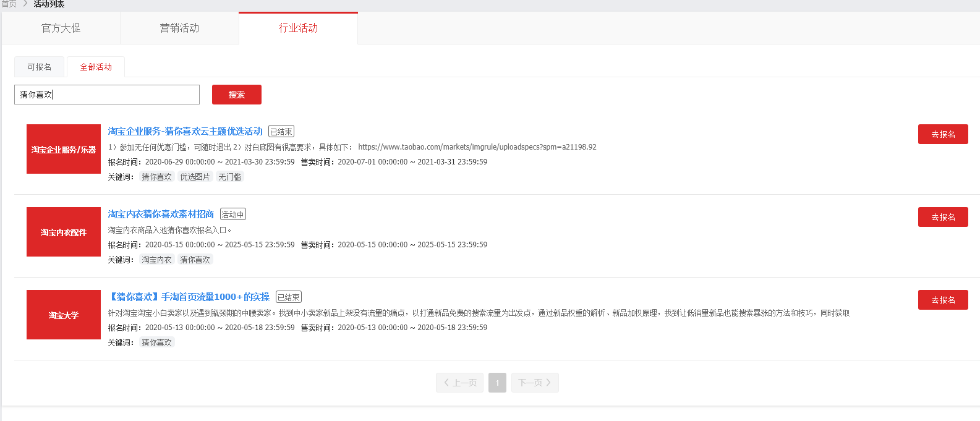
Task: Click the 淘宝内衣 keyword tag
Action: (156, 260)
